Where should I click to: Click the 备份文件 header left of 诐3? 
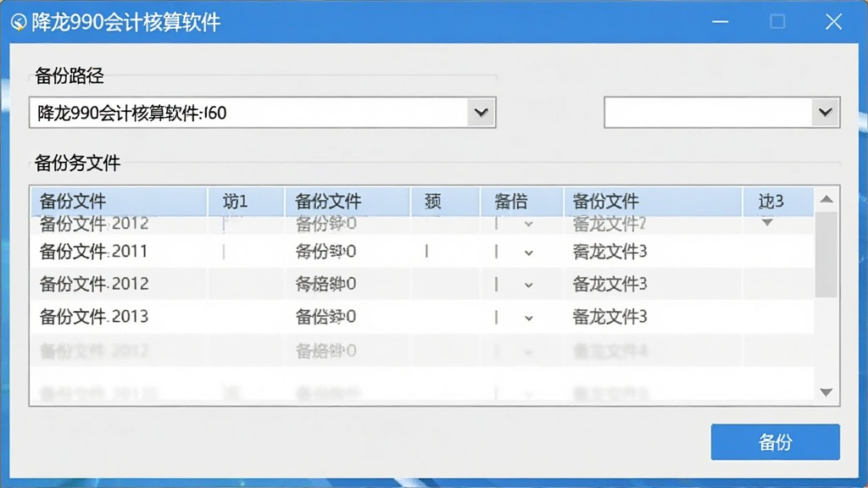[x=654, y=202]
